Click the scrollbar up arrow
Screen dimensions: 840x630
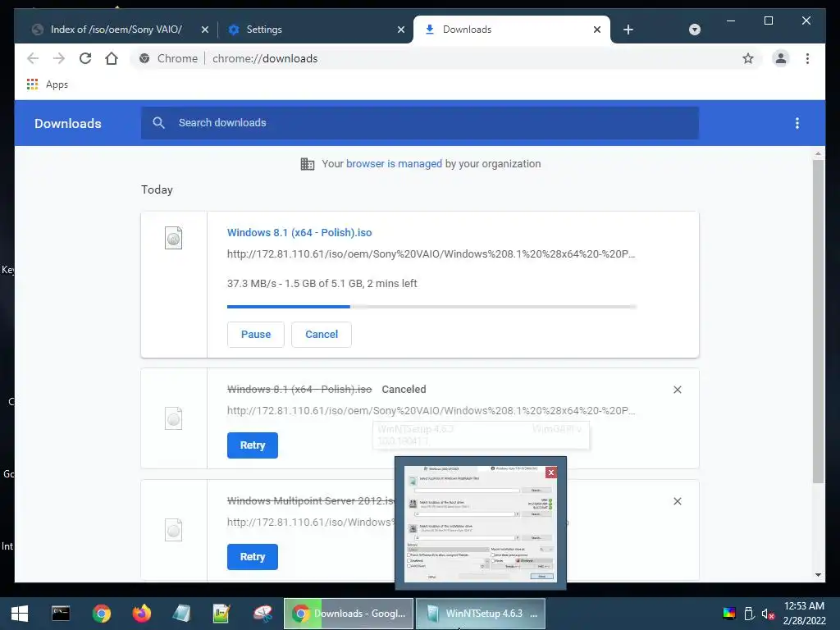coord(818,153)
